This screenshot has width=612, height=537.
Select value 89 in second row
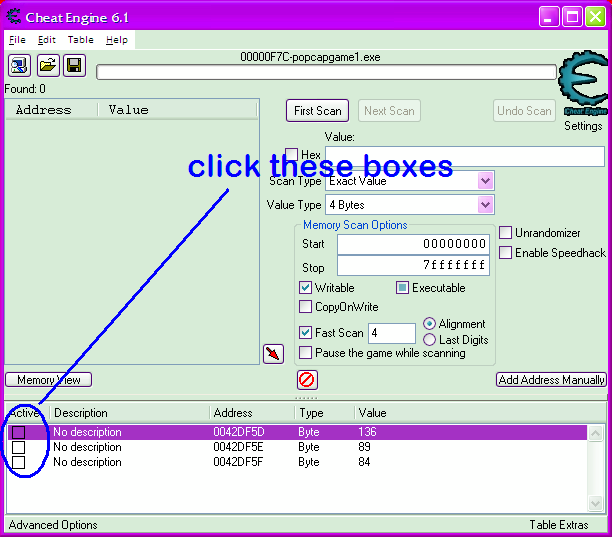click(364, 447)
